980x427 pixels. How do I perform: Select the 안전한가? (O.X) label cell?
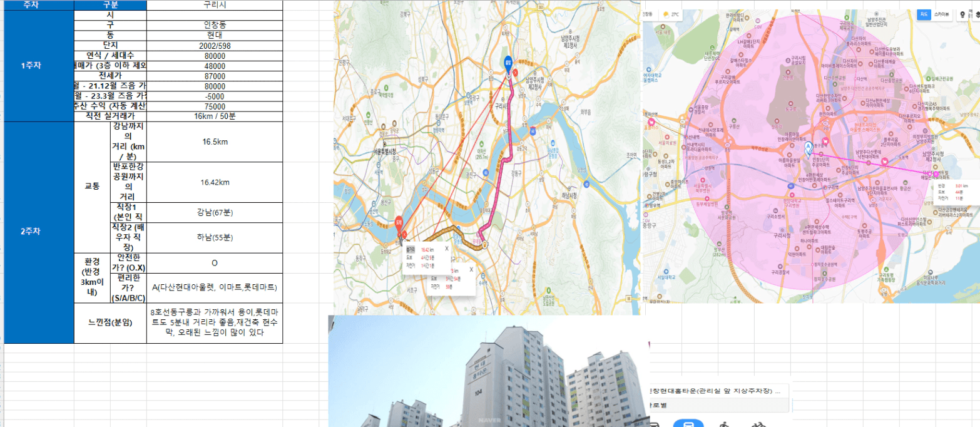pos(128,263)
